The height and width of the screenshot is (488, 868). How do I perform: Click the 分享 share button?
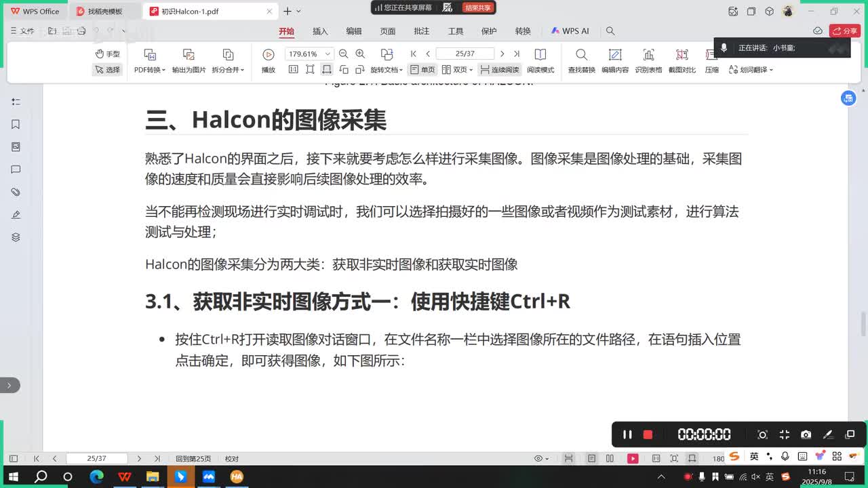point(845,31)
